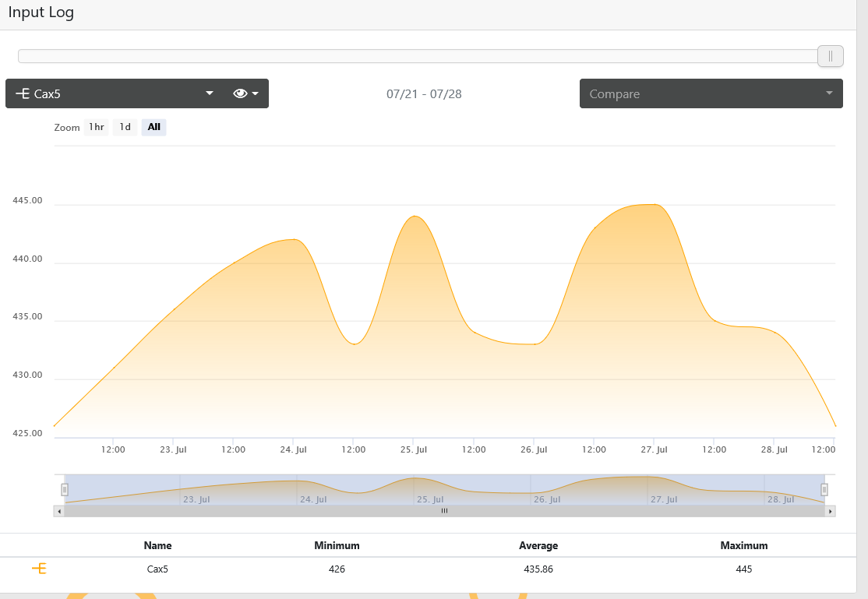Click the navigator scrollbar center grip
Screen dimensions: 868x599
444,511
